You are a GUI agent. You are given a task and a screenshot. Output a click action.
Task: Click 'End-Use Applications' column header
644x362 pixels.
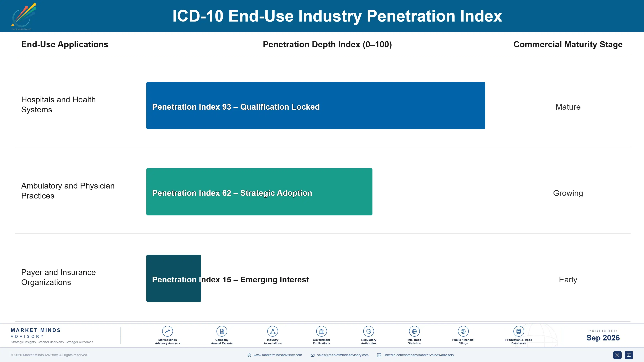tap(65, 44)
